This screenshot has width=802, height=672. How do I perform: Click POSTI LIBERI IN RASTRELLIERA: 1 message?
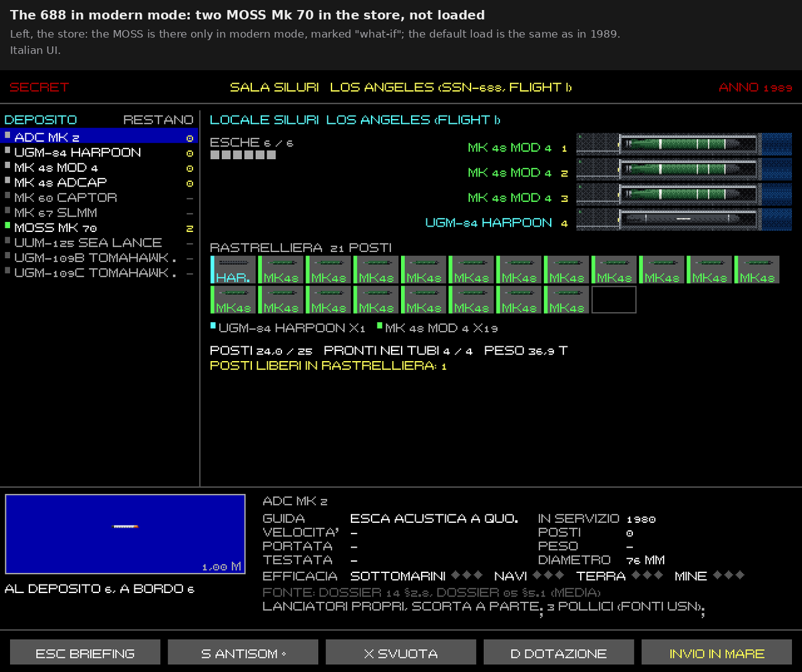click(328, 366)
